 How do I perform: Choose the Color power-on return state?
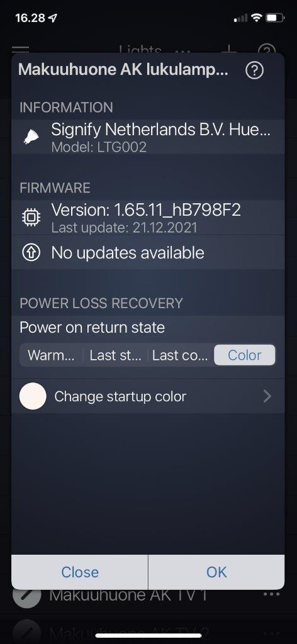(x=244, y=355)
